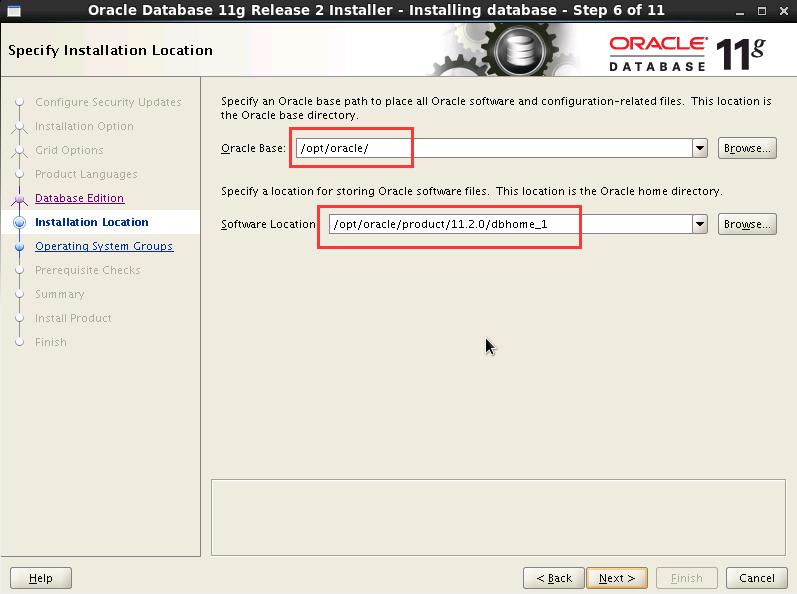Click the Database Edition step marker icon
Screen dimensions: 797x594
pyautogui.click(x=19, y=199)
